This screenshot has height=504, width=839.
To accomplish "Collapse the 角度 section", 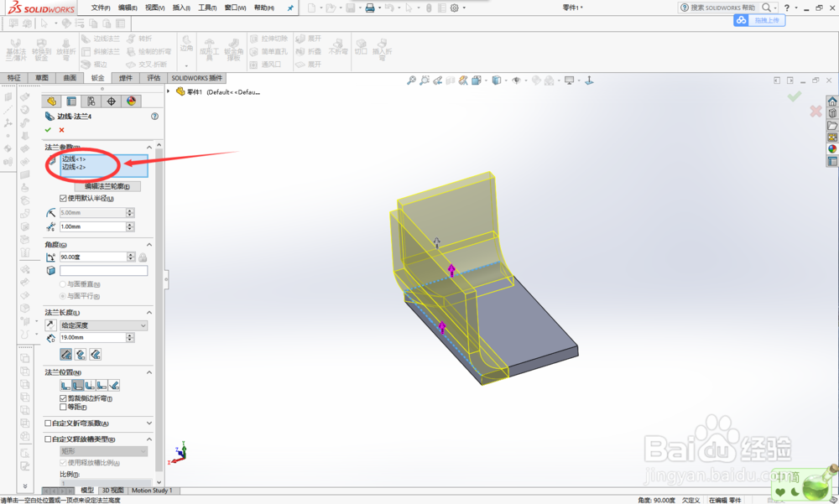I will coord(149,245).
